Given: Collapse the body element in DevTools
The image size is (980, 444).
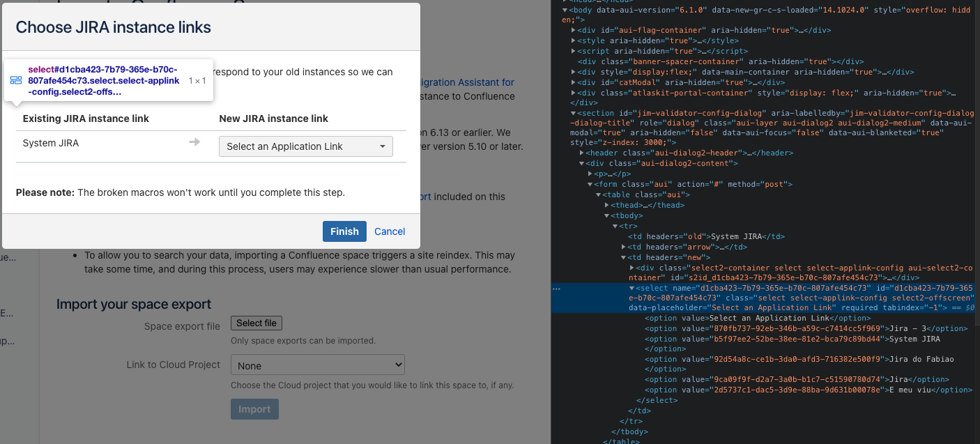Looking at the screenshot, I should click(565, 10).
